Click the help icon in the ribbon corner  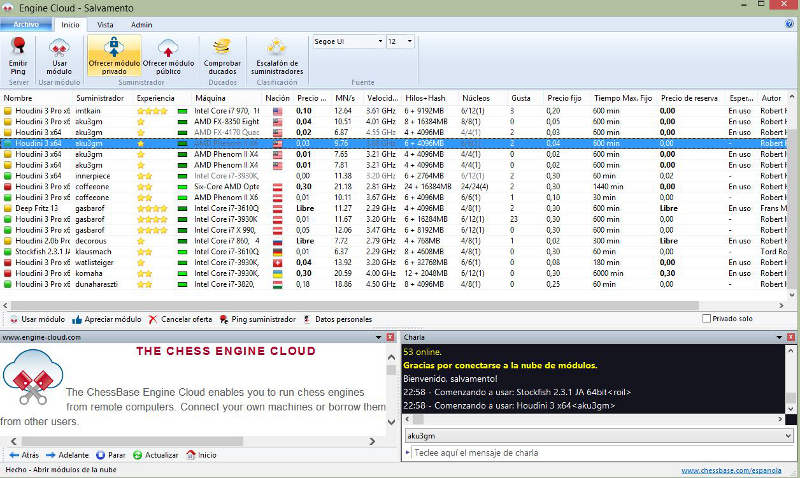pos(789,23)
